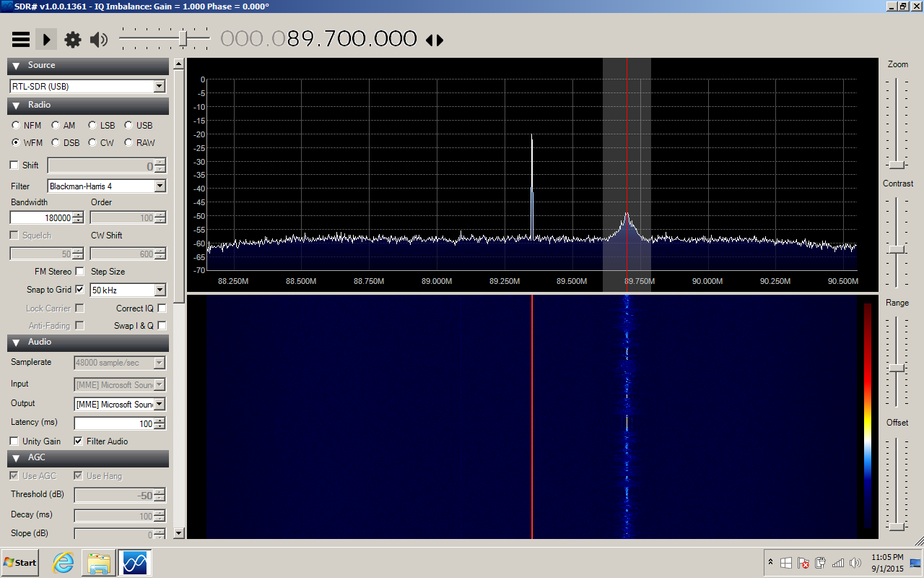
Task: Enable the Correct IQ checkbox
Action: pyautogui.click(x=162, y=309)
